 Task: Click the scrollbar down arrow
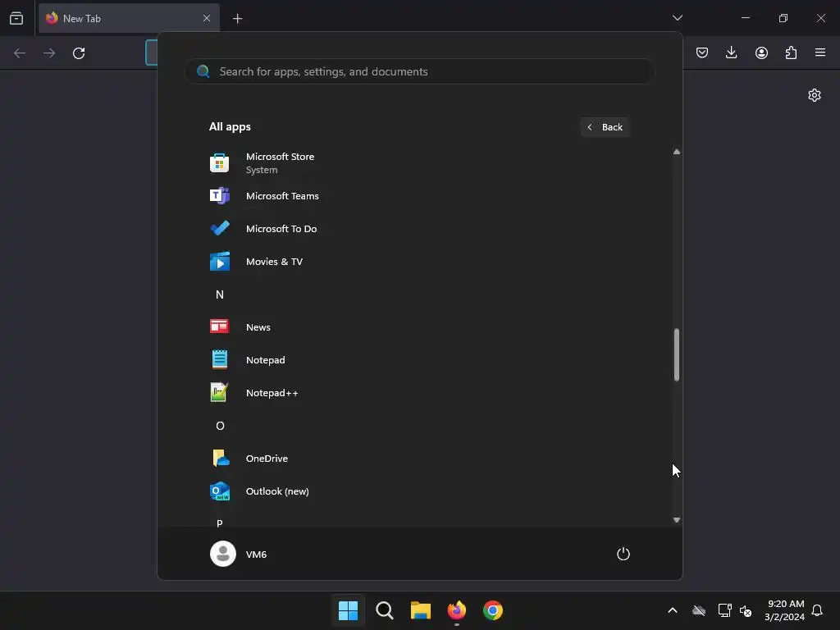tap(677, 519)
